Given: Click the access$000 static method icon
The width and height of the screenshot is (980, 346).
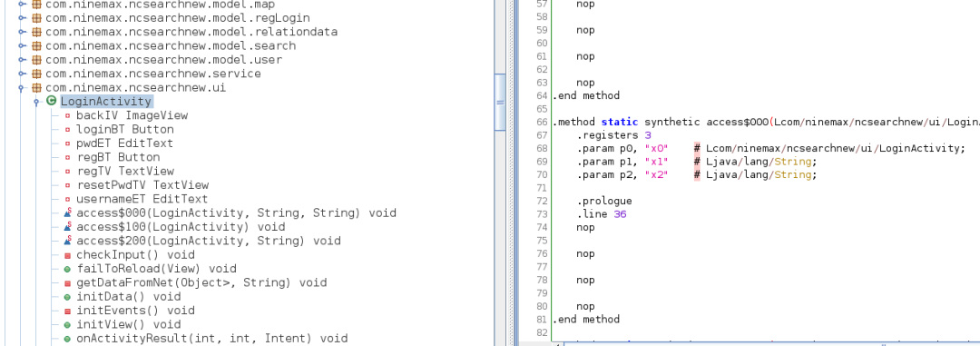Looking at the screenshot, I should tap(67, 213).
